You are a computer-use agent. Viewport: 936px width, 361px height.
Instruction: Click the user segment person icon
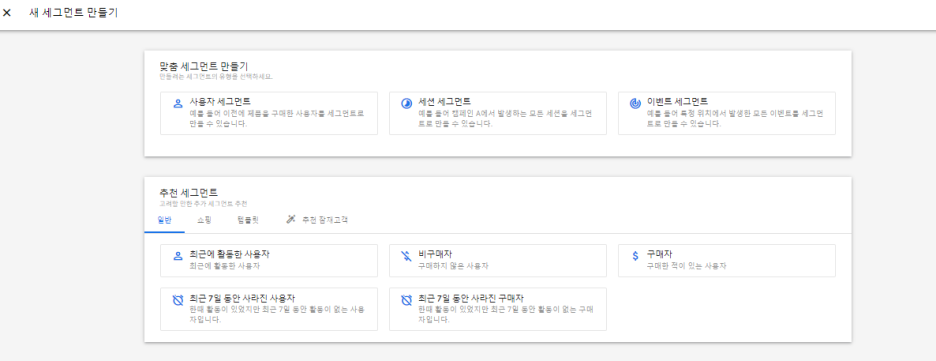(177, 103)
